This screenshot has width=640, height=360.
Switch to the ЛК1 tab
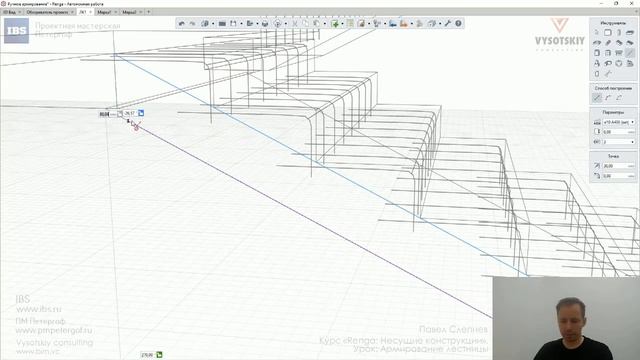point(82,12)
